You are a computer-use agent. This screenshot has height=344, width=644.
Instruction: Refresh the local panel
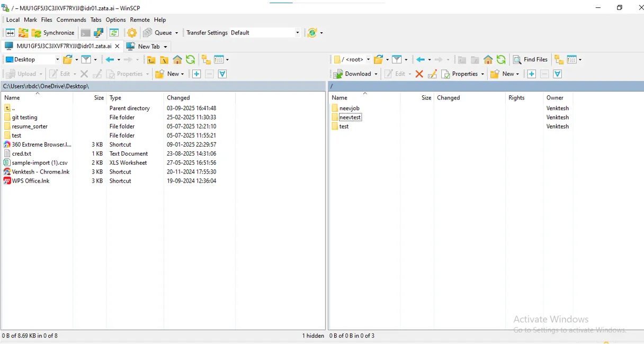tap(191, 60)
